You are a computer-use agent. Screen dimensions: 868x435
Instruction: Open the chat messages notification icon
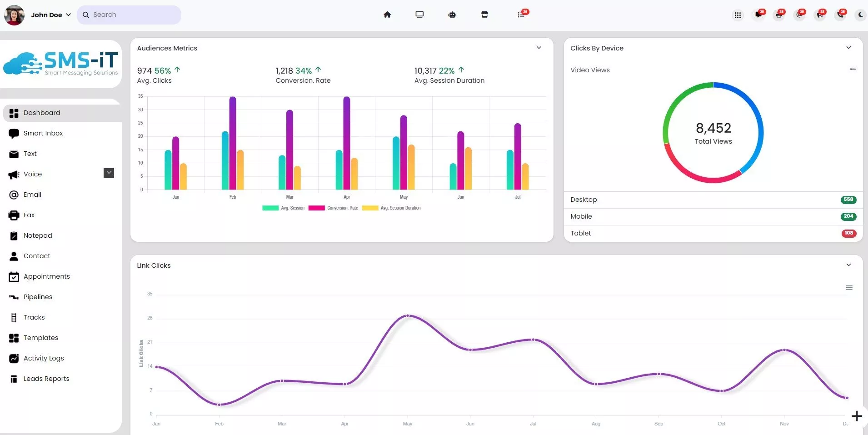pos(758,15)
